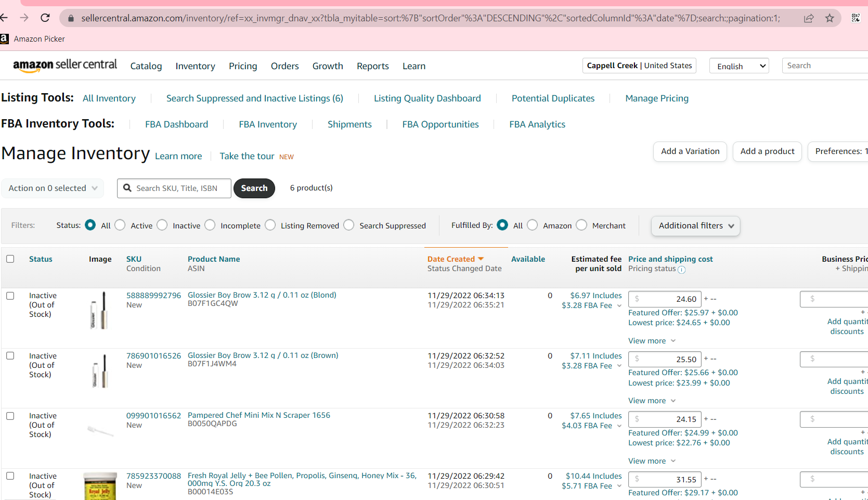
Task: Expand the Action on 0 selected dropdown
Action: tap(53, 188)
